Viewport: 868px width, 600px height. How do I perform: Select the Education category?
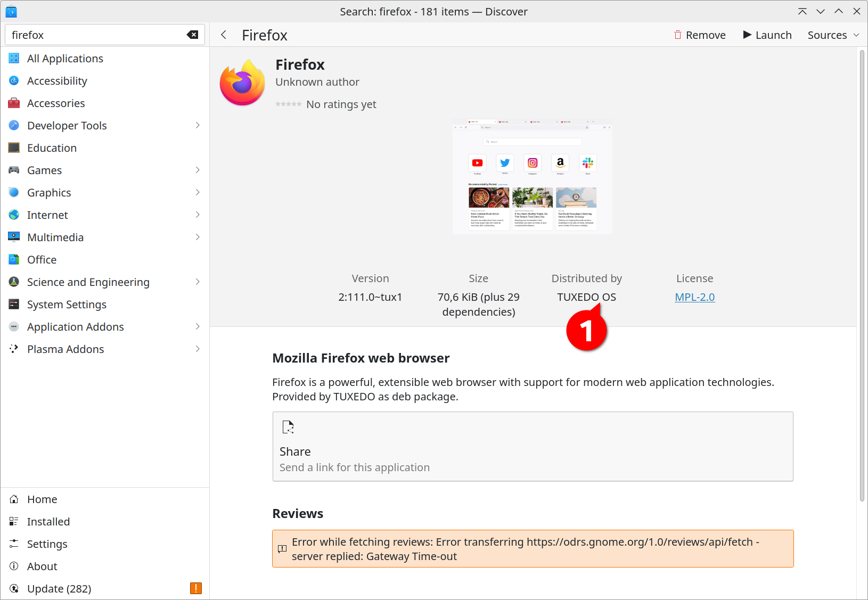point(105,148)
